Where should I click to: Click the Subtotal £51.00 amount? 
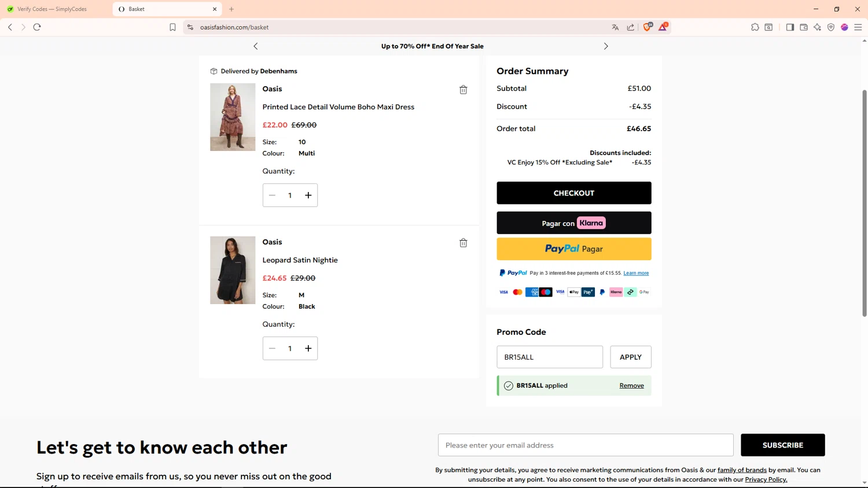coord(639,88)
